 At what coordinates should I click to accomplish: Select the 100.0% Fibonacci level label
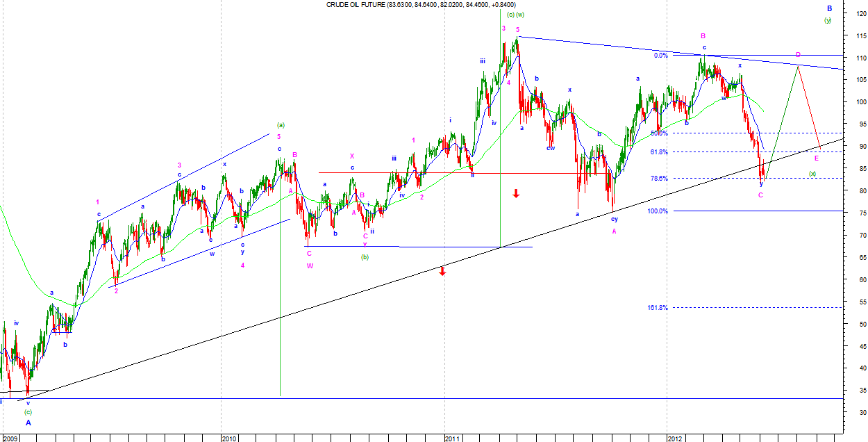pyautogui.click(x=658, y=211)
